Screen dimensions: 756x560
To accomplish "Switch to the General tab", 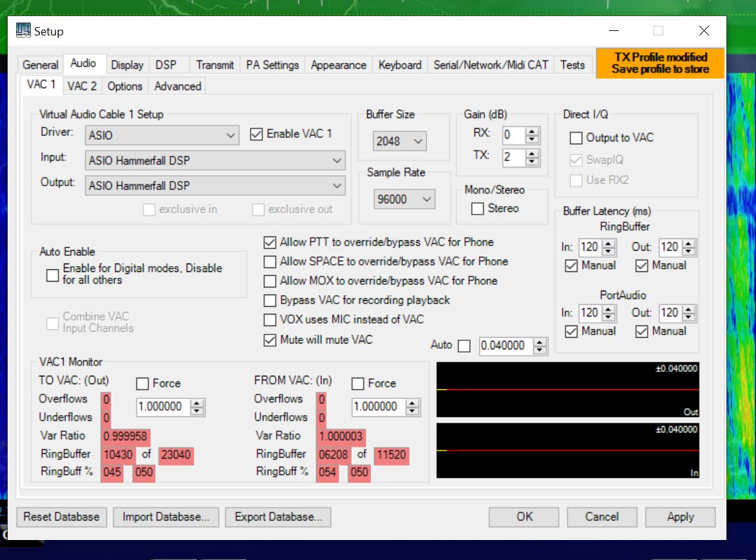I will pos(41,64).
